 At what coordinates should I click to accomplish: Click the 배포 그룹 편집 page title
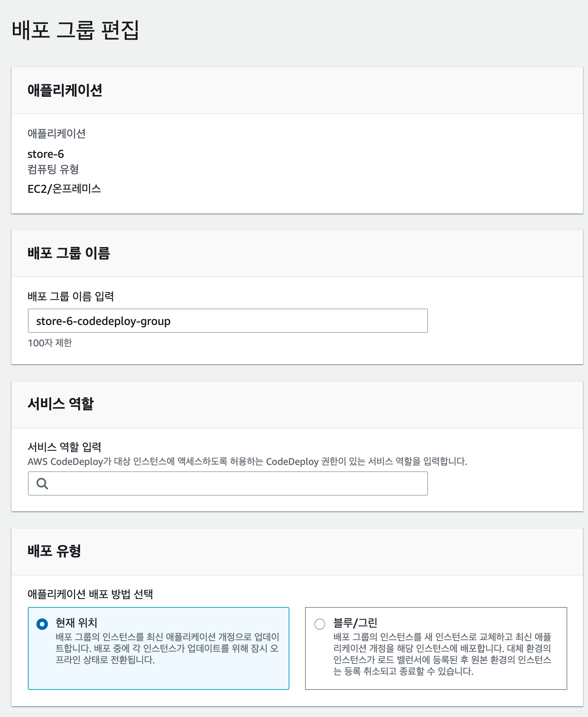75,30
